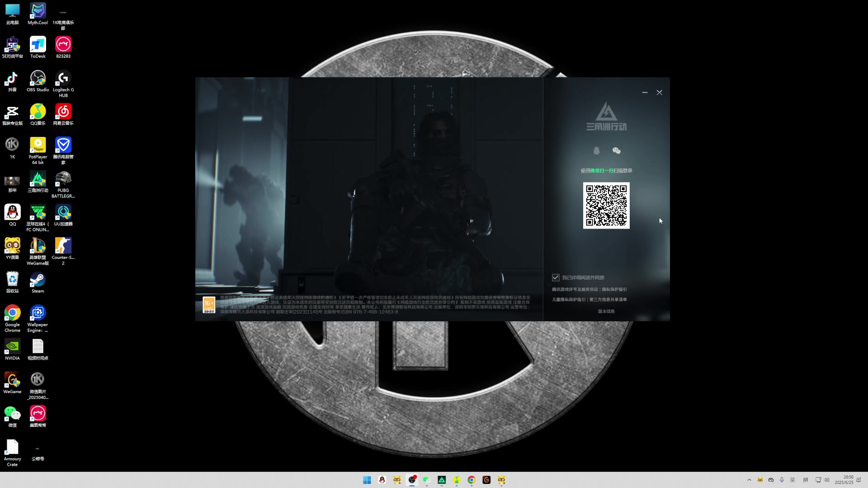
Task: Select the QQ音乐 desktop icon
Action: [38, 115]
